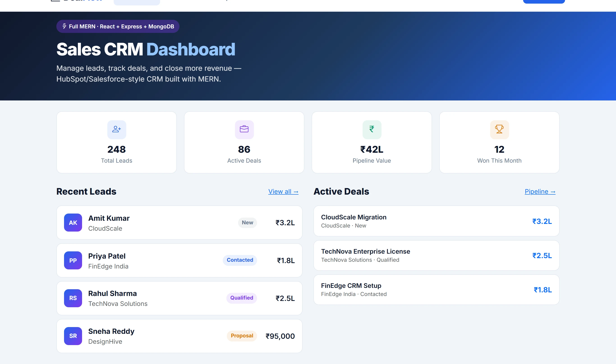Click the blue ₹2.5L value on TechNova Enterprise License
The height and width of the screenshot is (364, 616).
(x=542, y=256)
